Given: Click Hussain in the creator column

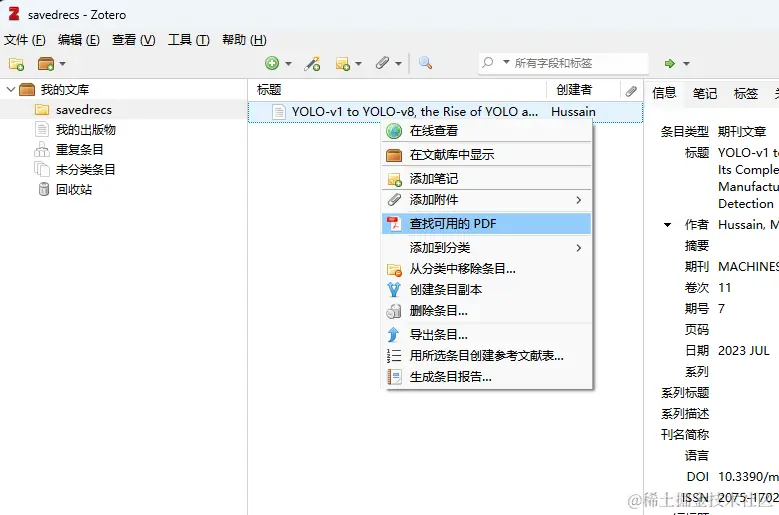Looking at the screenshot, I should (x=573, y=112).
